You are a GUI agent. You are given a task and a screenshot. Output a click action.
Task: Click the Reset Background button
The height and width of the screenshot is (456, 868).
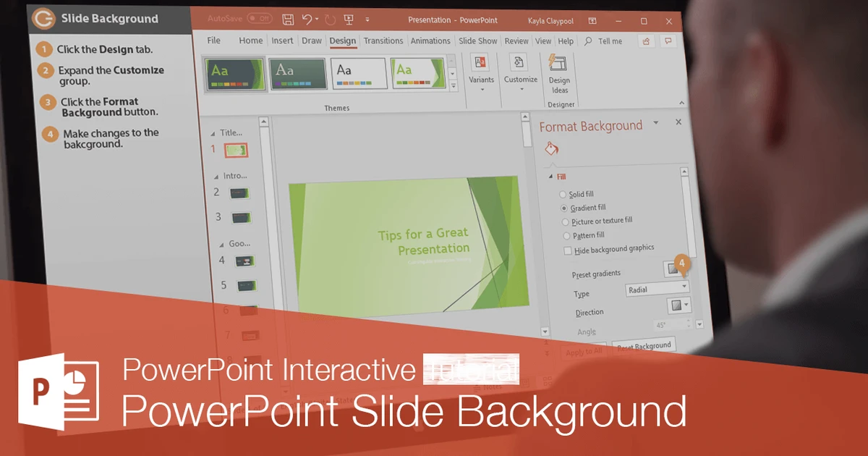pyautogui.click(x=643, y=346)
